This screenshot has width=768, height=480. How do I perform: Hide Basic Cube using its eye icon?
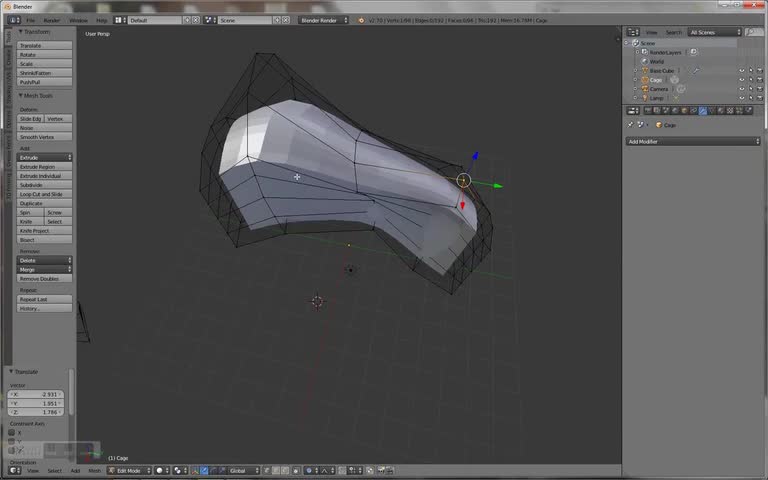click(x=742, y=71)
